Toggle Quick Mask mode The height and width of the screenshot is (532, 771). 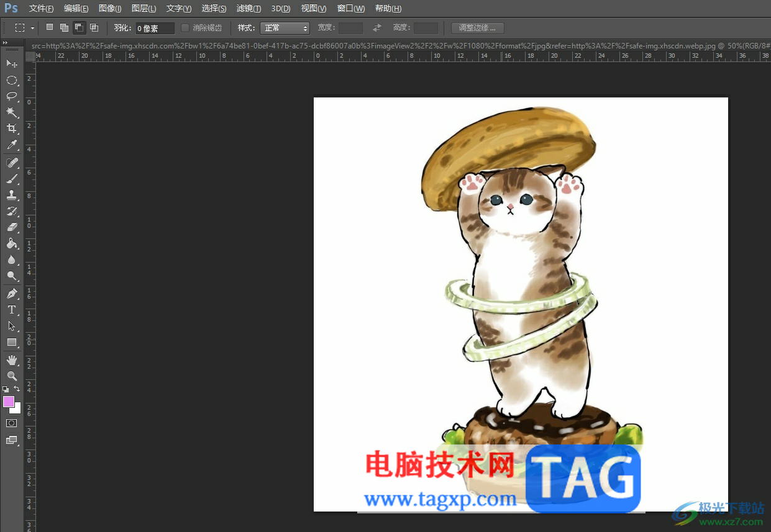[12, 423]
